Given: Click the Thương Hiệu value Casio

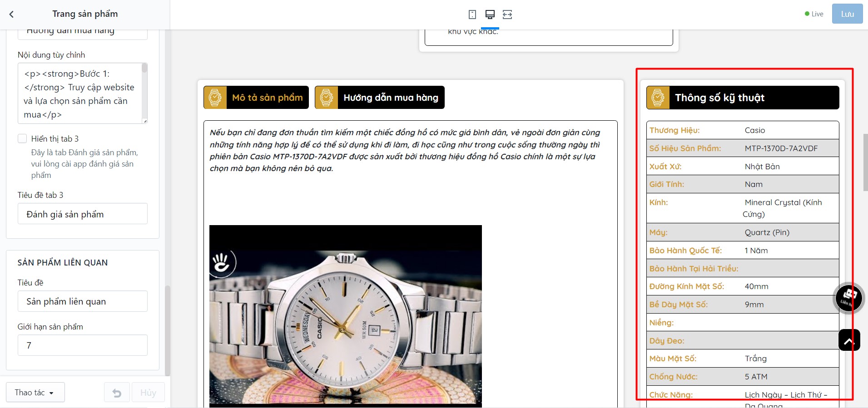Looking at the screenshot, I should pyautogui.click(x=754, y=130).
